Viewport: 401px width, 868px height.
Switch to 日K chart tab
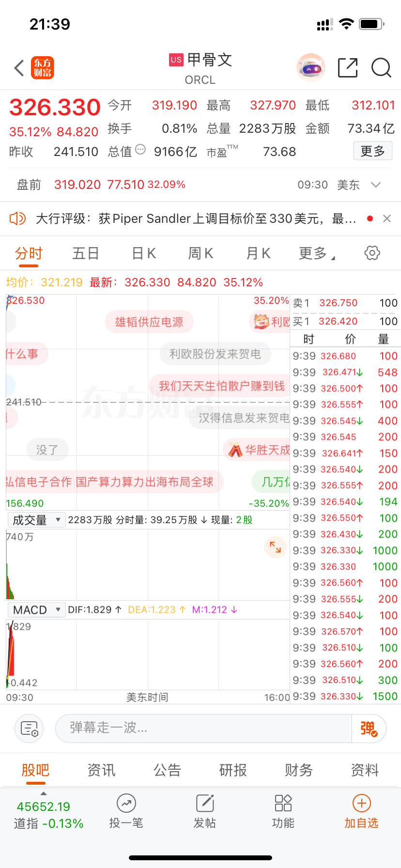pos(144,253)
